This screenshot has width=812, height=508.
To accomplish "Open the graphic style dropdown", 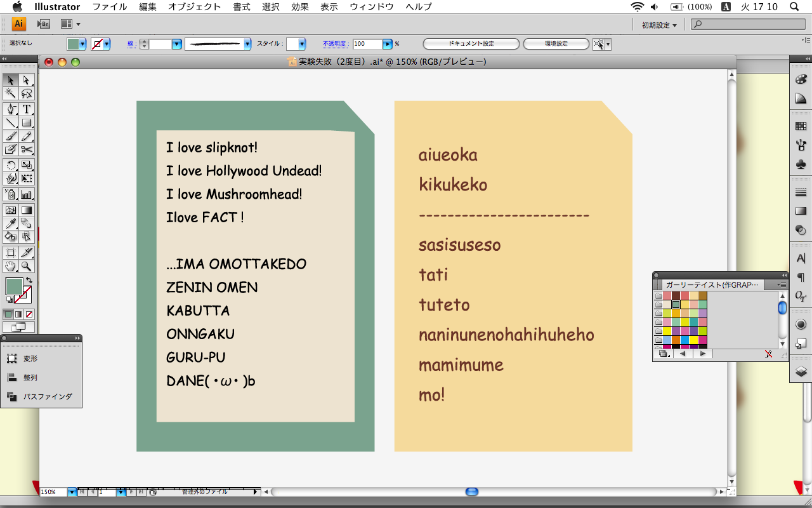I will [x=302, y=44].
